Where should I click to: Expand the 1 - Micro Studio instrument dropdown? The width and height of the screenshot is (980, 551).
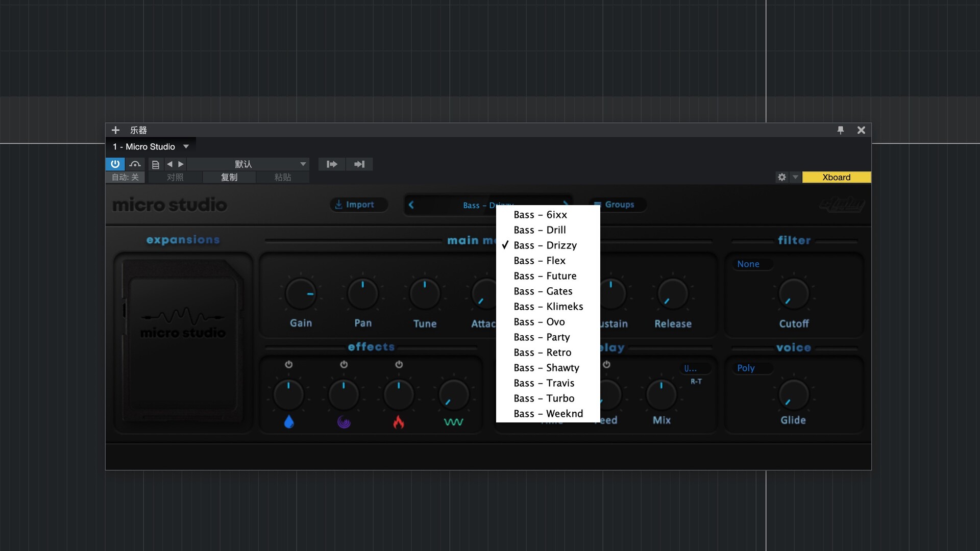186,147
